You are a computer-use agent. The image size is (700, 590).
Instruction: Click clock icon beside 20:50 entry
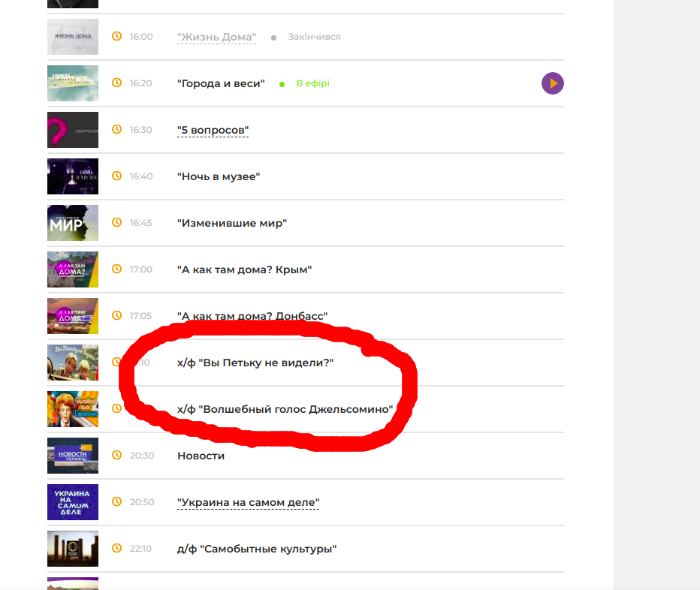pos(116,501)
